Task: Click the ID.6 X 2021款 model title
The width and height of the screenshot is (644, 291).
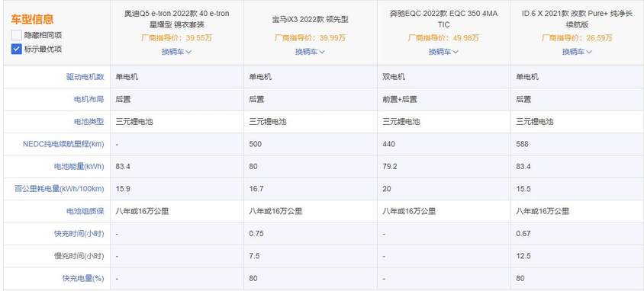Action: click(577, 19)
